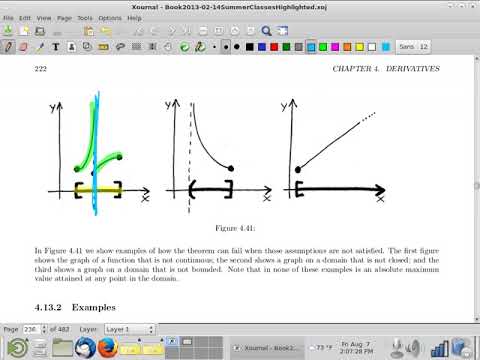Open the Edit menu
This screenshot has height=360, width=480.
coord(25,18)
